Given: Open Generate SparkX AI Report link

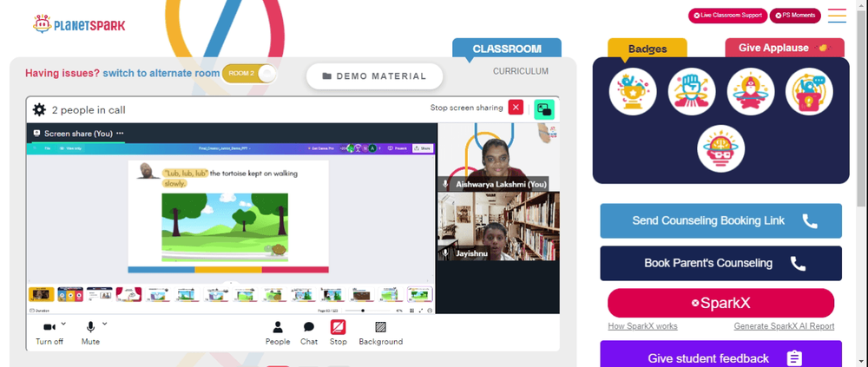Looking at the screenshot, I should (x=784, y=326).
